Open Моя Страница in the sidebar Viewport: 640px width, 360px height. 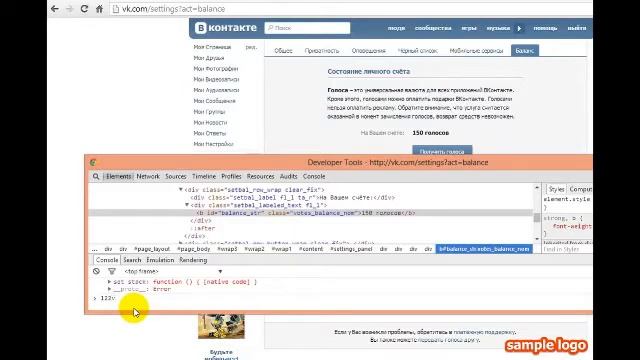click(212, 47)
